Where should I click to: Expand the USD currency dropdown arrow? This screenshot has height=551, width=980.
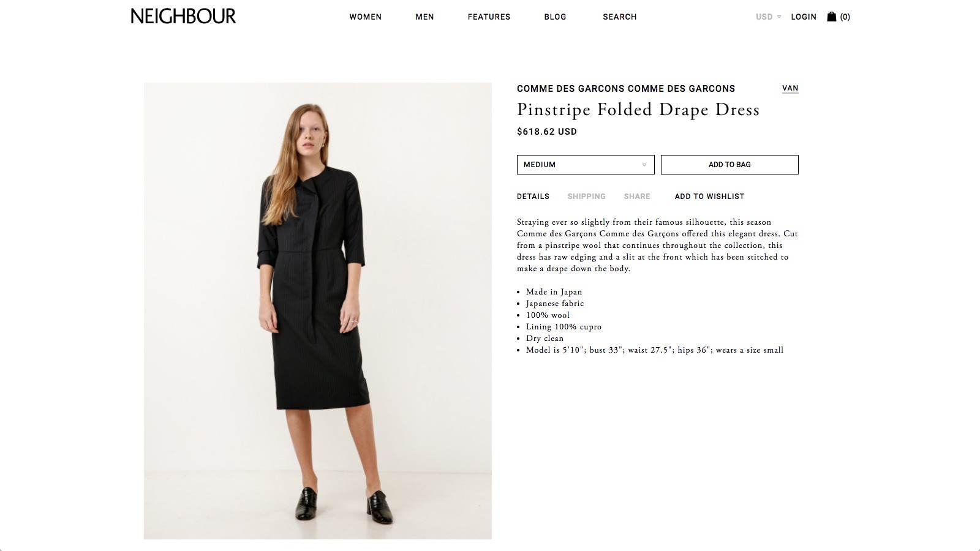click(779, 17)
